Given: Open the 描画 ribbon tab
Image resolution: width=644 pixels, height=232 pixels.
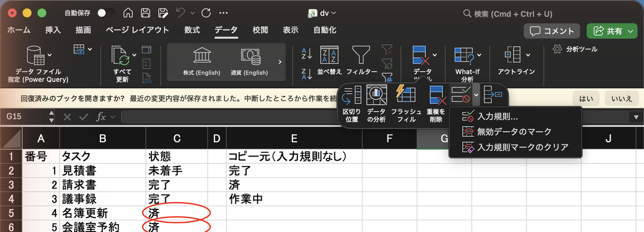Looking at the screenshot, I should click(x=83, y=30).
